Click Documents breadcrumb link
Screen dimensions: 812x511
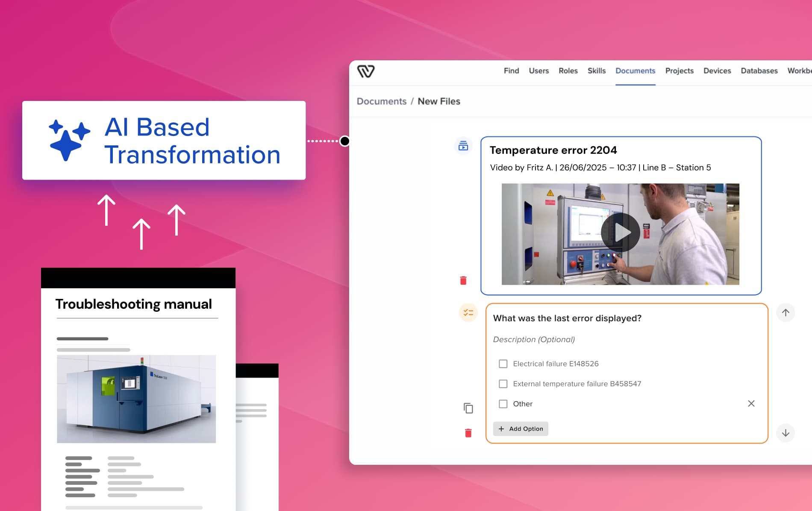[381, 101]
